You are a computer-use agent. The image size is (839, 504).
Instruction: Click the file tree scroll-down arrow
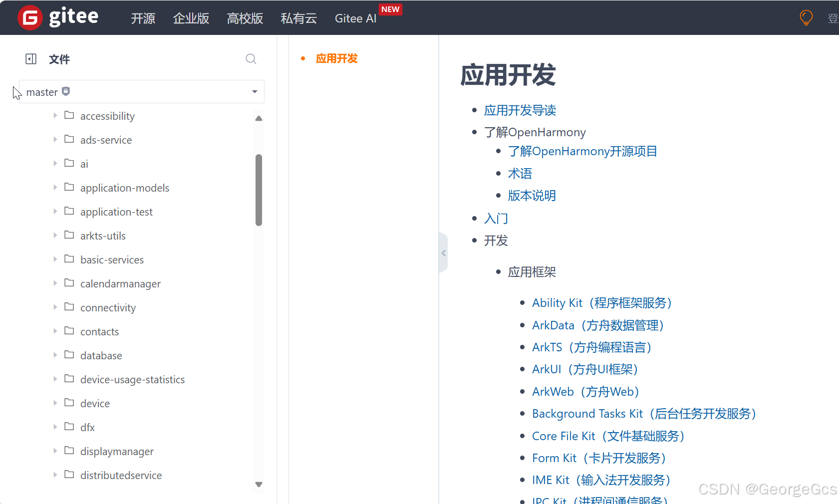(x=259, y=485)
